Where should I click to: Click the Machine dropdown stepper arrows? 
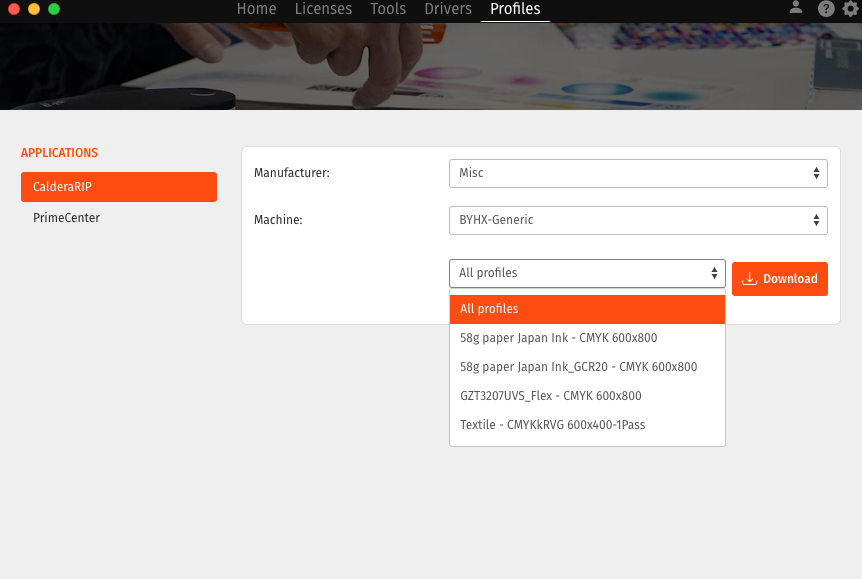point(816,220)
